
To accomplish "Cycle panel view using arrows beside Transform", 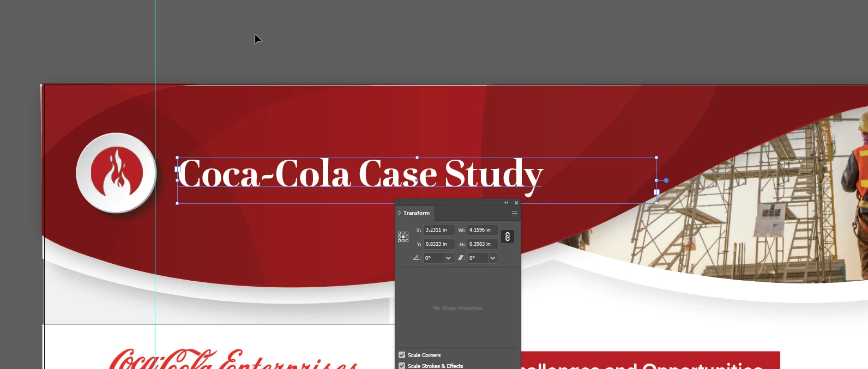I will click(x=399, y=213).
